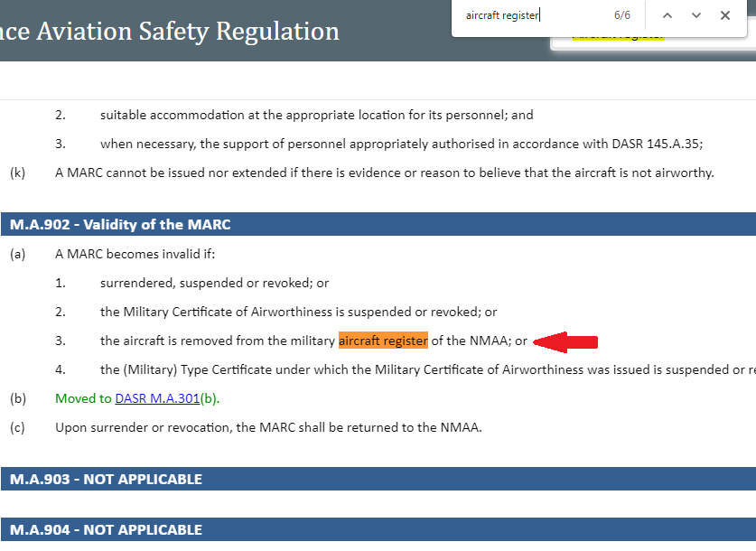
Task: Click the green 'Moved to' text
Action: [x=83, y=398]
